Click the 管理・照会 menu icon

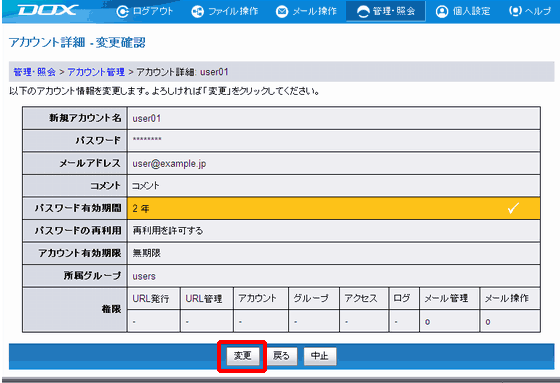(x=363, y=12)
